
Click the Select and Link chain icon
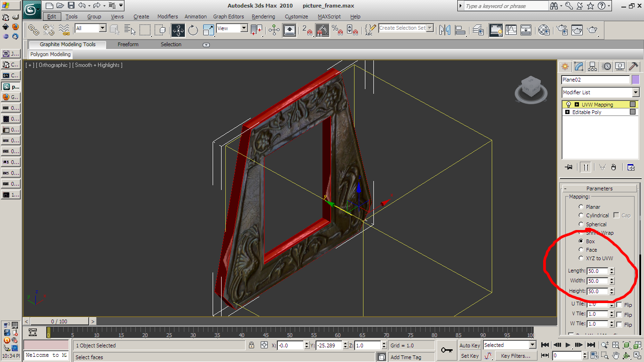(x=33, y=30)
